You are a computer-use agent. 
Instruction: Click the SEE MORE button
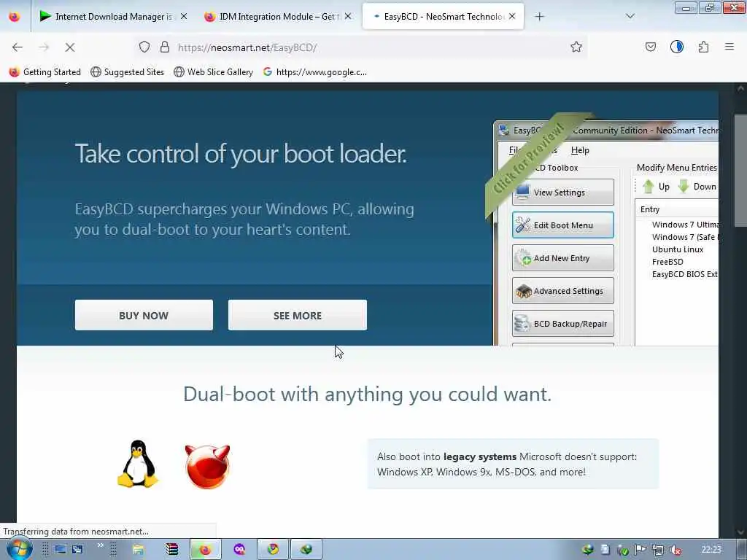pos(298,315)
